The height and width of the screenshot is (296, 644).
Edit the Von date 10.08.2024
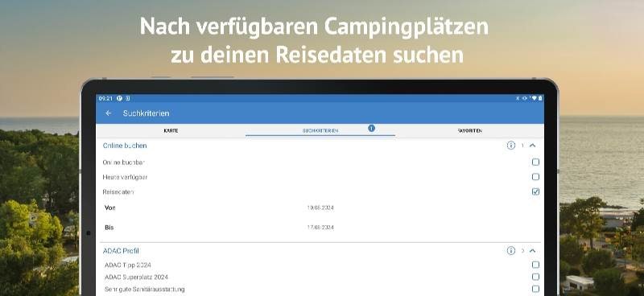pyautogui.click(x=320, y=208)
